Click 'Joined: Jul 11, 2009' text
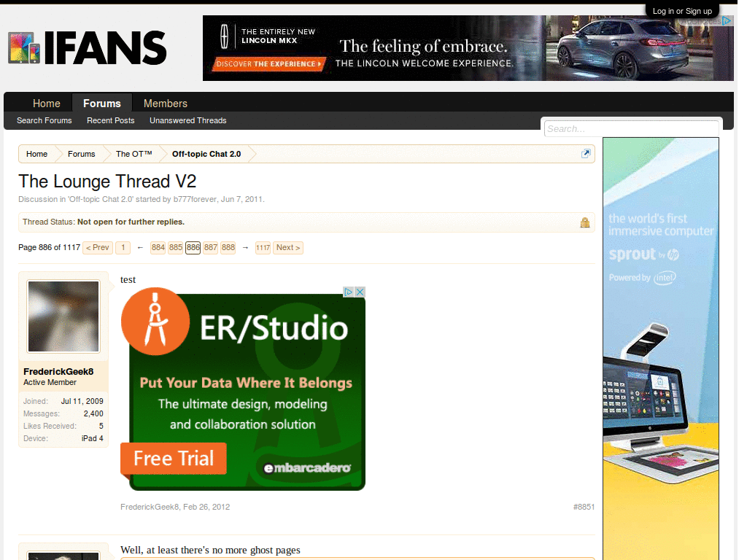 click(63, 401)
